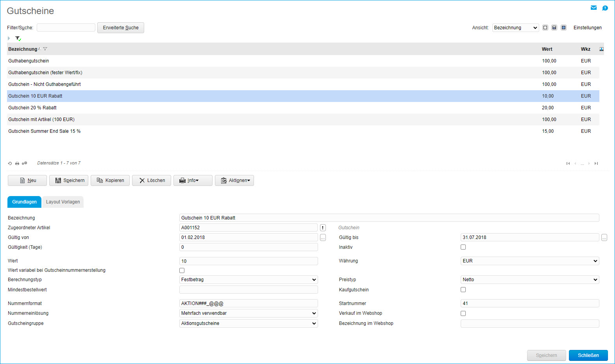Select Gutschein mit Artikel (100 EUR) row
This screenshot has width=615, height=364.
[303, 120]
